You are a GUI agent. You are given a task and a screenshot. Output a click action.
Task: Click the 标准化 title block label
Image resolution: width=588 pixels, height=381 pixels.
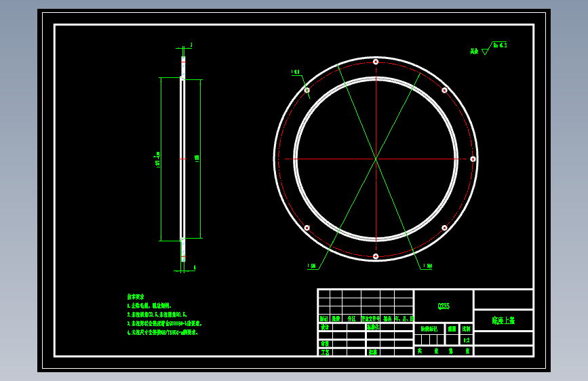[x=373, y=327]
